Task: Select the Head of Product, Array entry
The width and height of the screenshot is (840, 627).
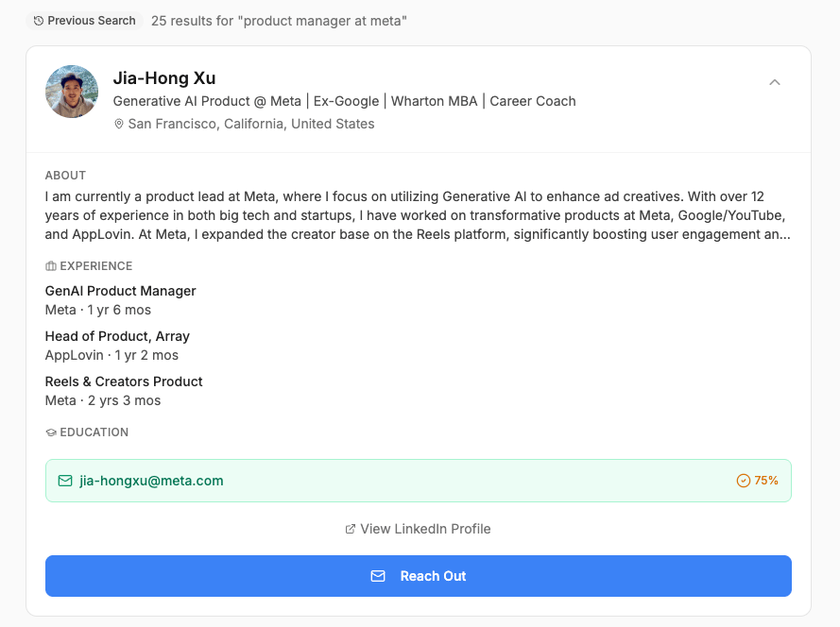Action: coord(117,336)
